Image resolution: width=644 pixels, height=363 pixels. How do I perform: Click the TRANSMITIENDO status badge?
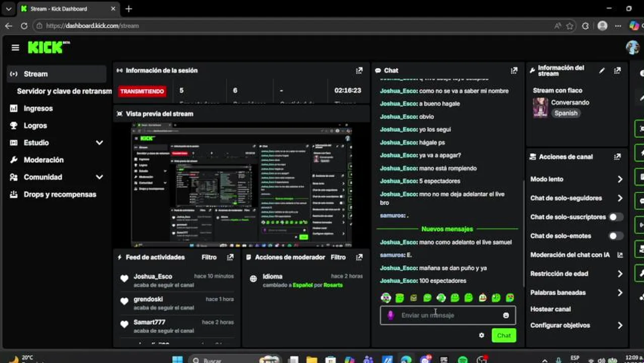point(142,91)
